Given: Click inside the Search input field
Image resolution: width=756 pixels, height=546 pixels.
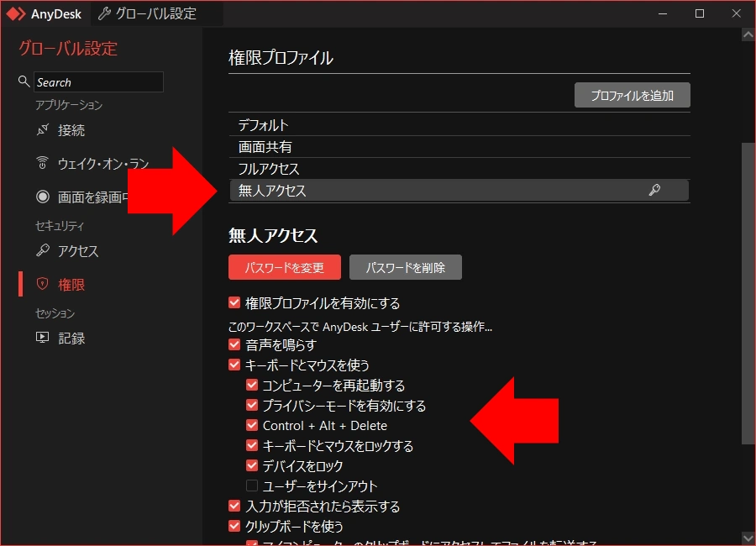Looking at the screenshot, I should (98, 81).
